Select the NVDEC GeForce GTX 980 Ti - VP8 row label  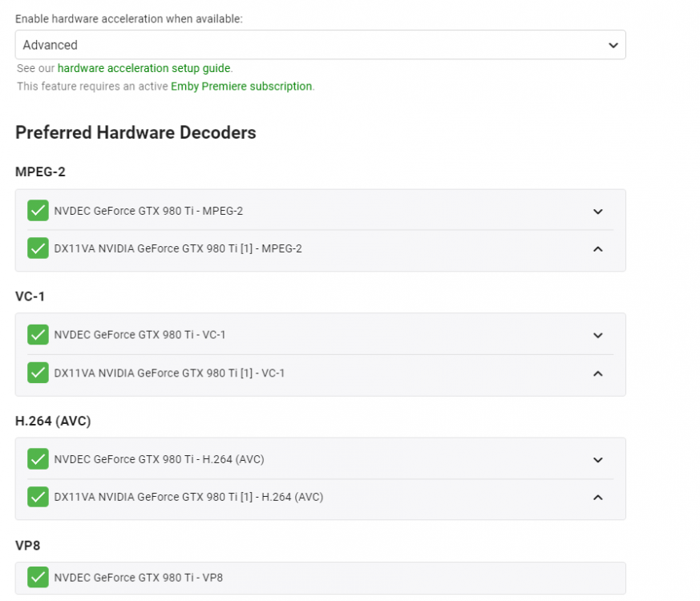(139, 577)
